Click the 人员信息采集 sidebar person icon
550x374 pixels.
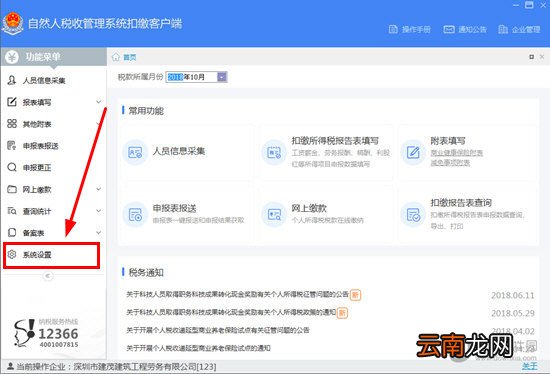12,80
